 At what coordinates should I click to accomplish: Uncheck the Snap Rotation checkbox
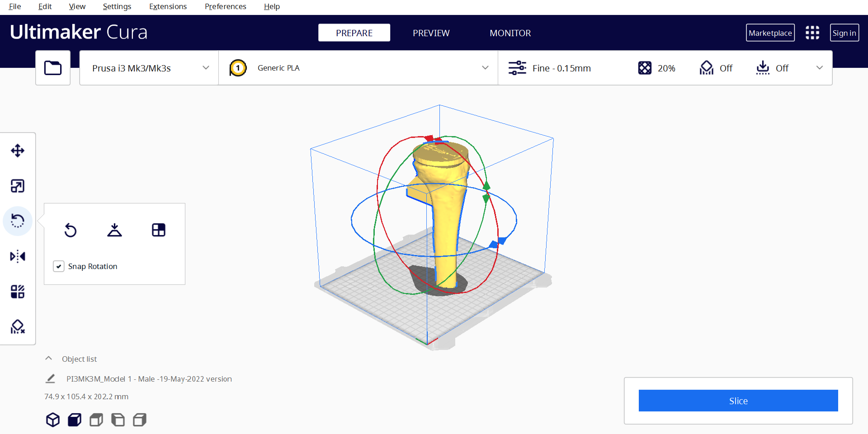click(x=59, y=266)
